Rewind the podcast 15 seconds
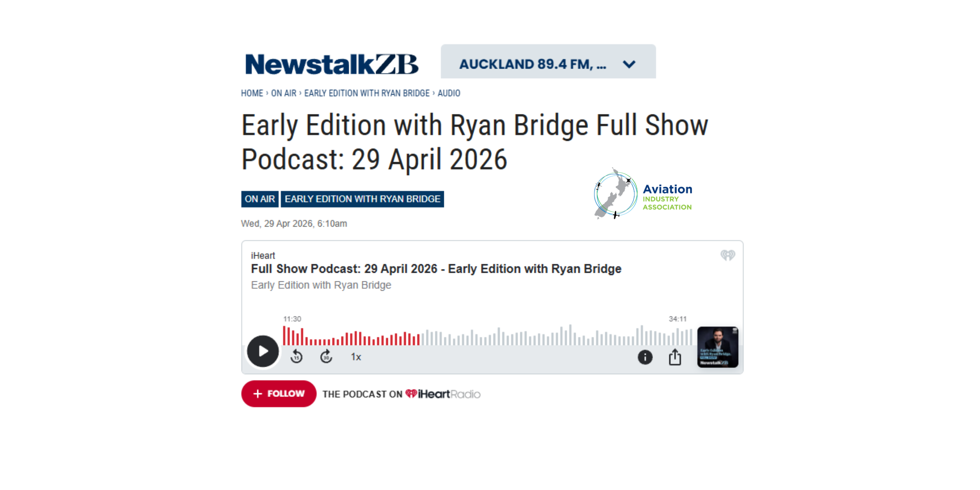Screen dimensions: 980x490 click(x=296, y=357)
